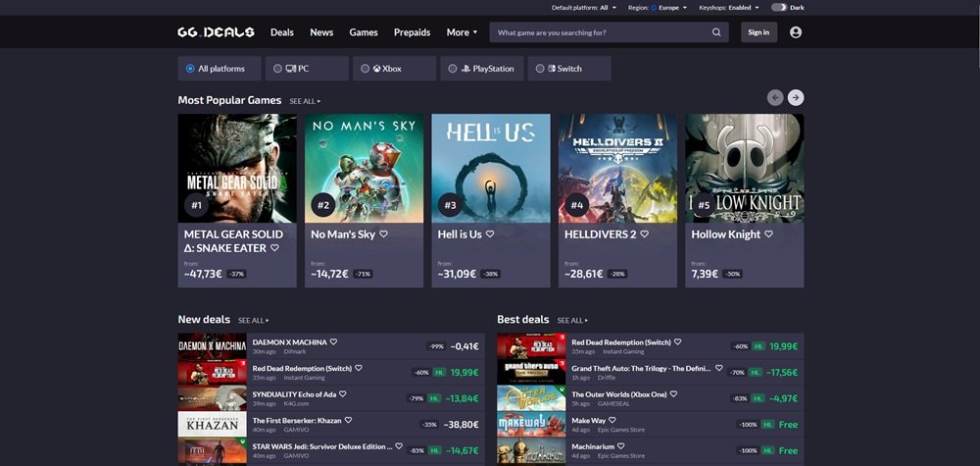
Task: Wishlist heart for DAEMON X MACHINA
Action: pyautogui.click(x=333, y=342)
